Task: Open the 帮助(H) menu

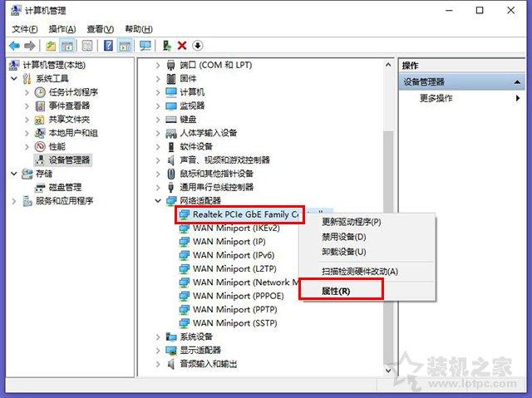Action: coord(139,29)
